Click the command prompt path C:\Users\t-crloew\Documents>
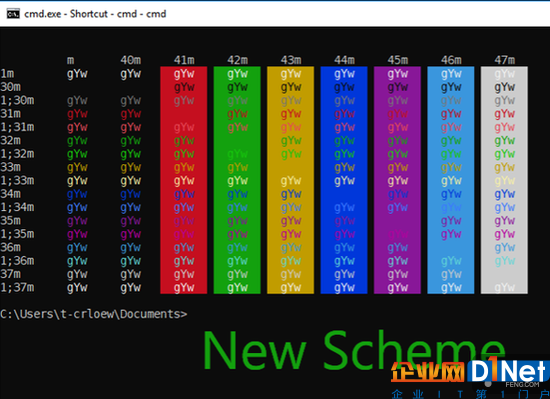The height and width of the screenshot is (399, 550). tap(94, 314)
